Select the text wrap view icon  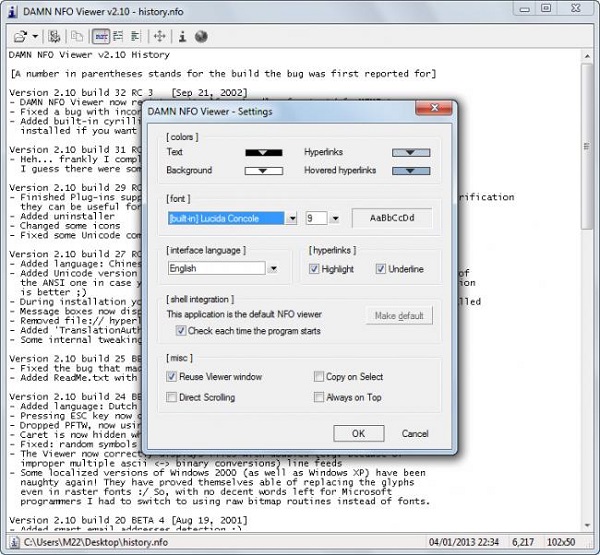(118, 36)
